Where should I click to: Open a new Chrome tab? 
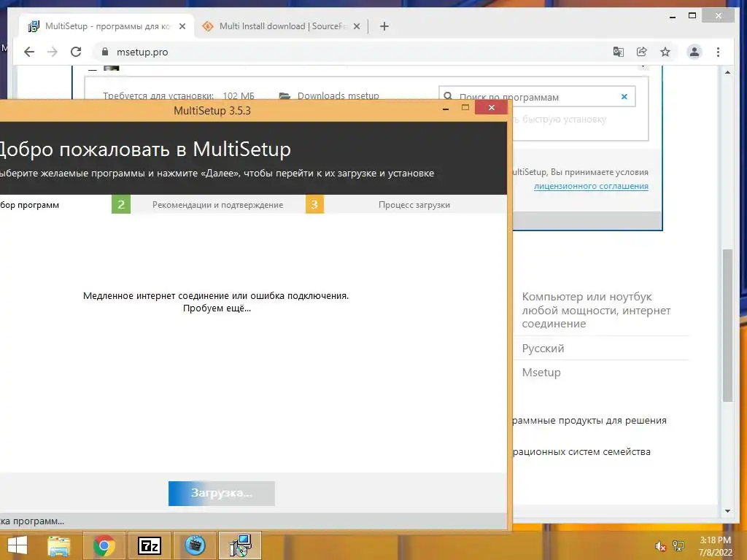point(384,26)
